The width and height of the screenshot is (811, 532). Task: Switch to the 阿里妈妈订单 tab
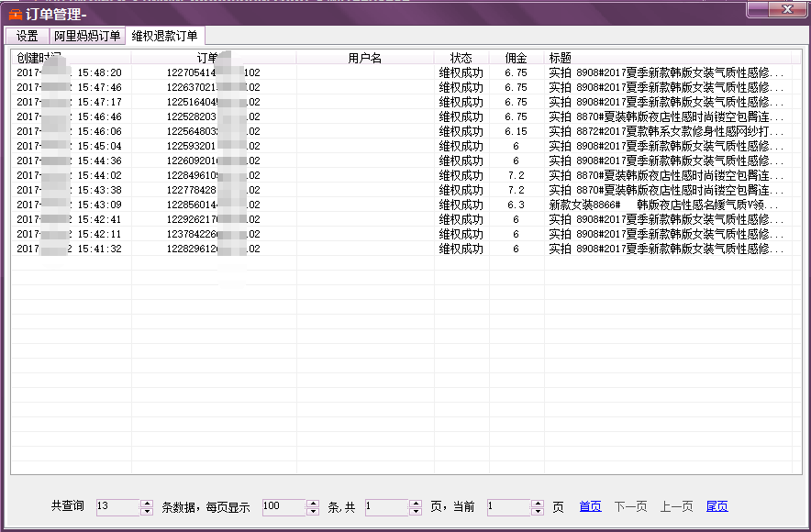(x=86, y=37)
